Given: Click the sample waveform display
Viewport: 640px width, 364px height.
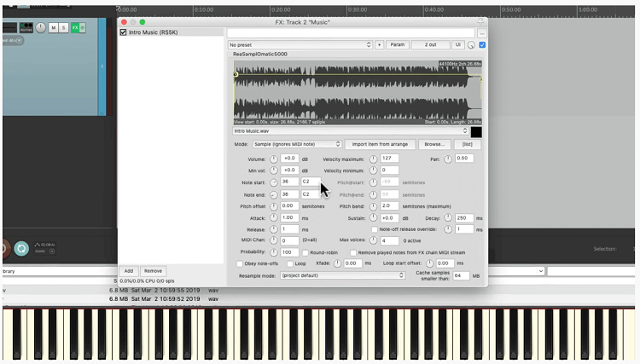Looking at the screenshot, I should click(x=358, y=93).
